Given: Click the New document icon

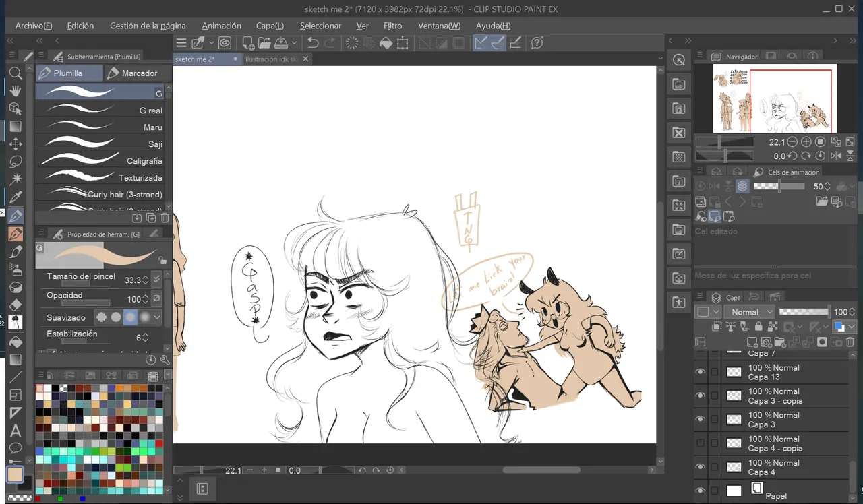Looking at the screenshot, I should pos(247,43).
